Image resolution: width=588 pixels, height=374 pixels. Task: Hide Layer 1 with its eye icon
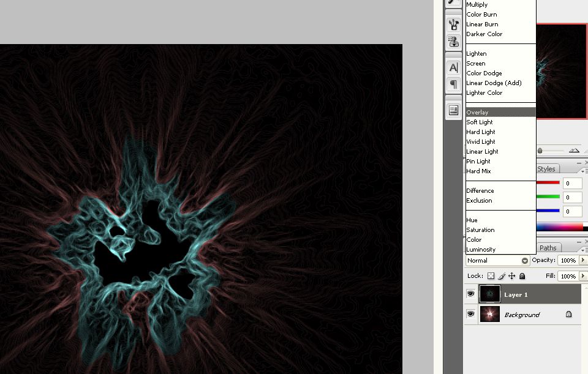click(x=470, y=294)
